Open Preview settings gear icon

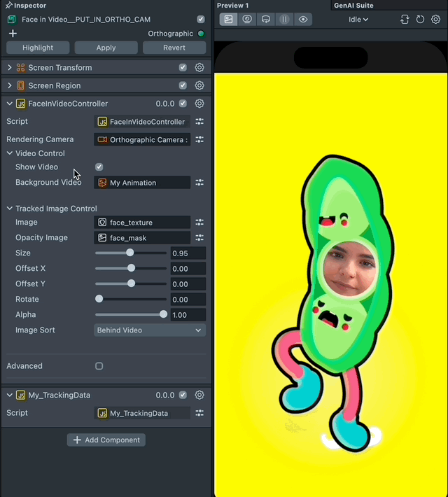[435, 20]
